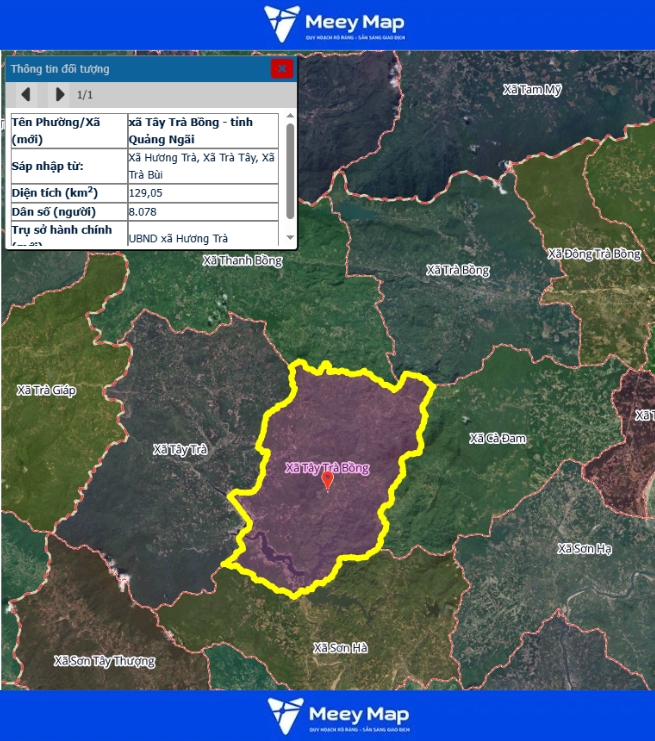Select Xã Cà Đam map label

click(x=497, y=438)
